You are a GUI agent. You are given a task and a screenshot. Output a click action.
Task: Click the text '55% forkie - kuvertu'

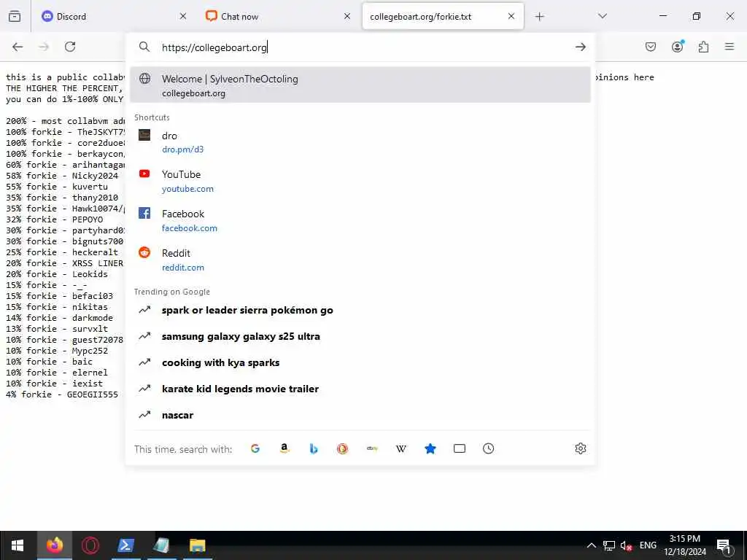[x=57, y=187]
